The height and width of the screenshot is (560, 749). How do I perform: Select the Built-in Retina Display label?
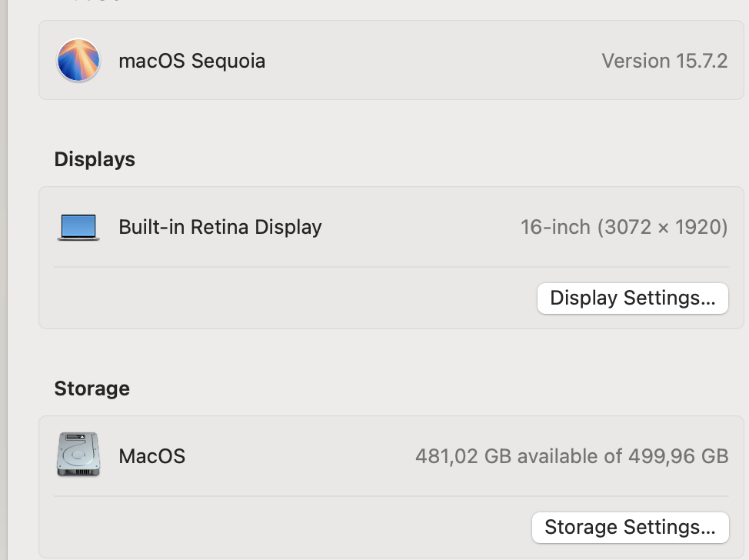(220, 228)
